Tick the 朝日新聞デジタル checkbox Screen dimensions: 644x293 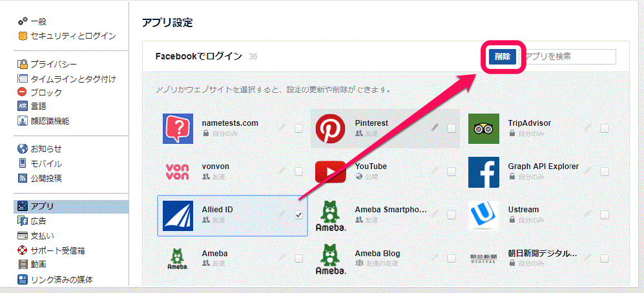(x=605, y=258)
